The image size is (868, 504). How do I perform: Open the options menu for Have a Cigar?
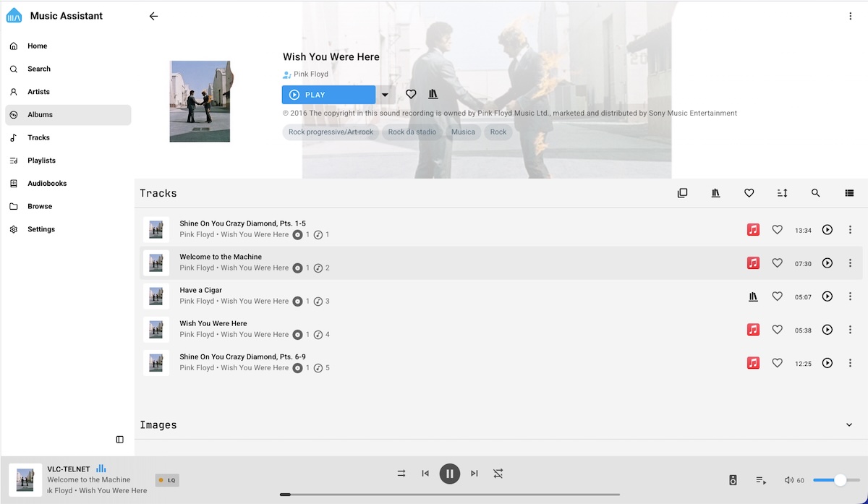[x=850, y=296]
